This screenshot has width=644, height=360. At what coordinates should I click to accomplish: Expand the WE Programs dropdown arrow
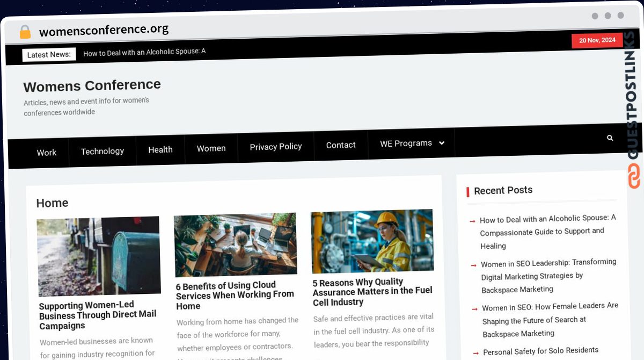[x=442, y=143]
